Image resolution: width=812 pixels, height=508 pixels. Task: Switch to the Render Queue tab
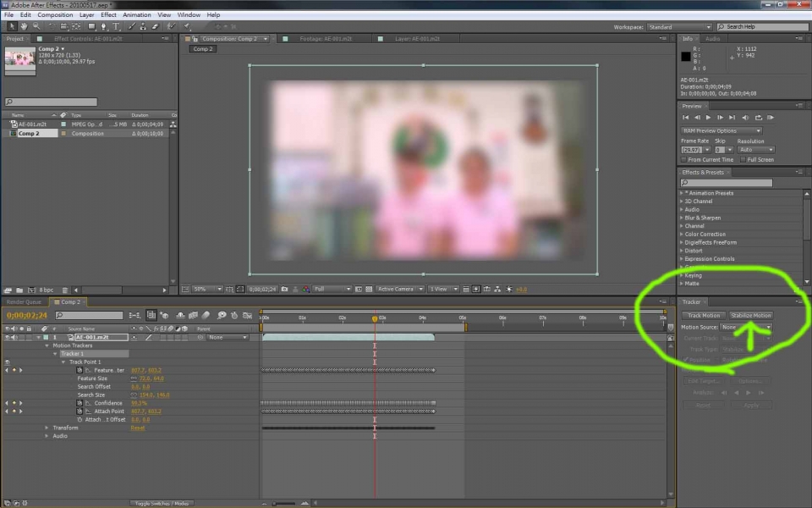tap(24, 301)
